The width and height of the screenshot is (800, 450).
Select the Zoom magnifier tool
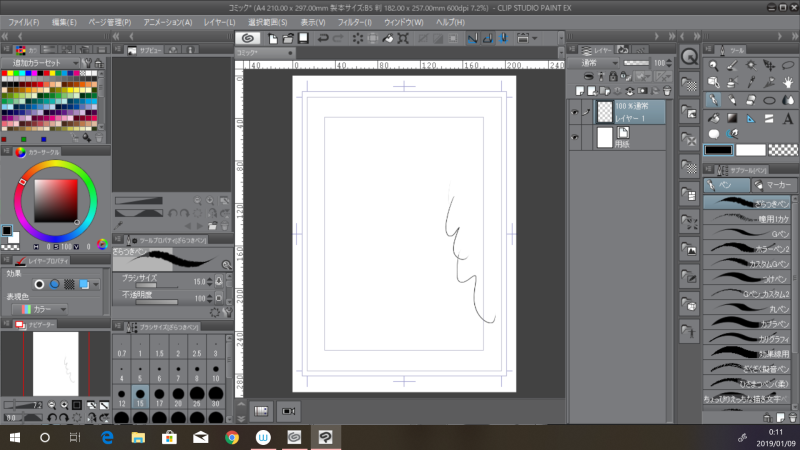point(713,65)
